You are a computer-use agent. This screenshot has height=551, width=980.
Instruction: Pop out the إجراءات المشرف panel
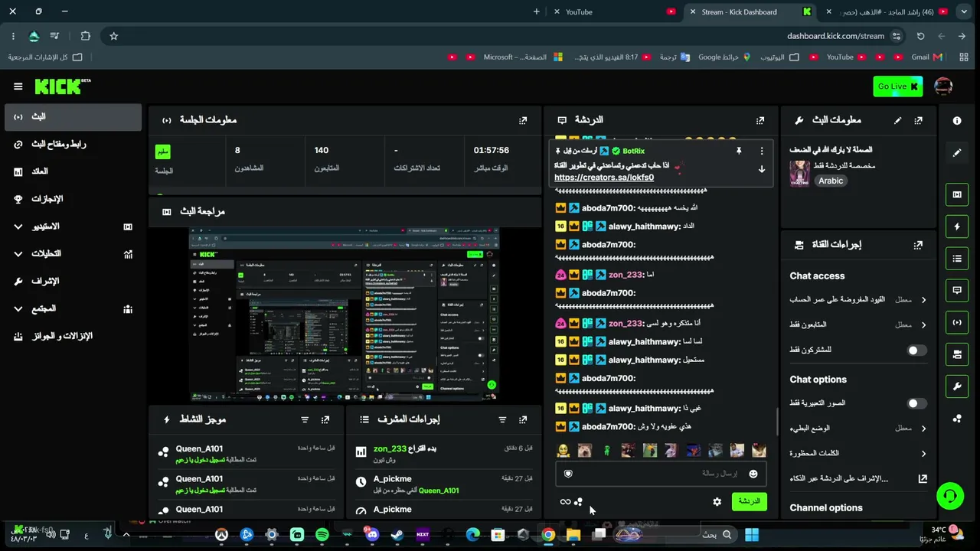(x=523, y=419)
